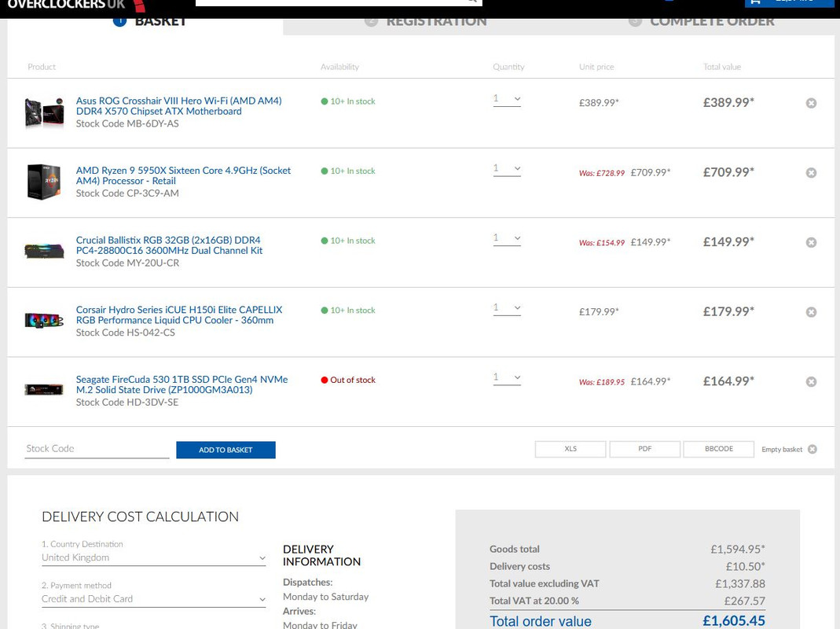Open quantity dropdown for Corsair H150i cooler
The width and height of the screenshot is (840, 629).
pos(507,308)
